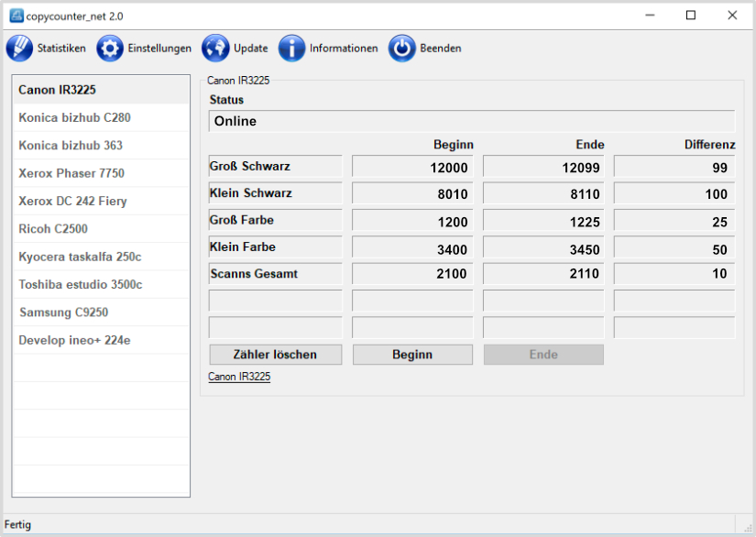Viewport: 756px width, 537px height.
Task: Select Konica bizhub 363 printer
Action: pyautogui.click(x=101, y=146)
